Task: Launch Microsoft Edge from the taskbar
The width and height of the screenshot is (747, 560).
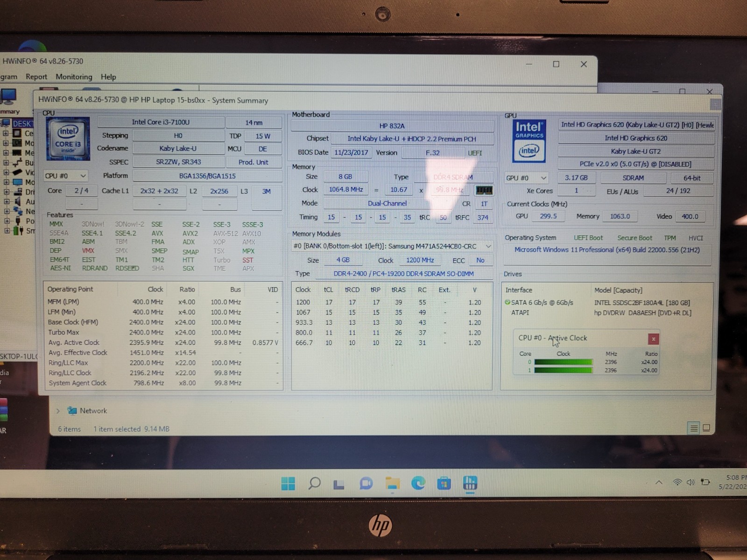Action: (418, 483)
